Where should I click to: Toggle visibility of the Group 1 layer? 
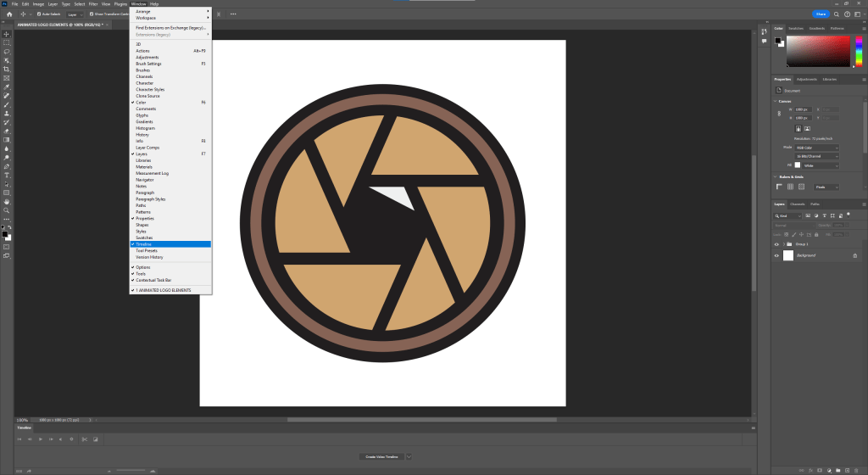click(776, 243)
